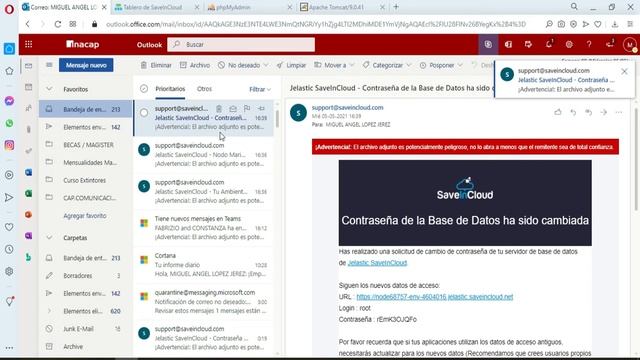Screen dimensions: 640x360
Task: Click the Limpiar toolbar button
Action: (x=291, y=65)
